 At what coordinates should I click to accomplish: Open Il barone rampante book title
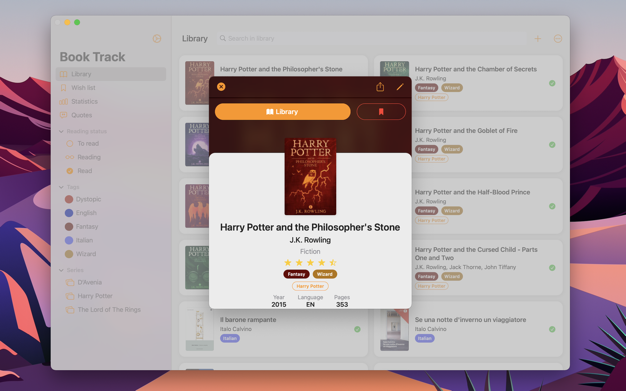pyautogui.click(x=248, y=320)
